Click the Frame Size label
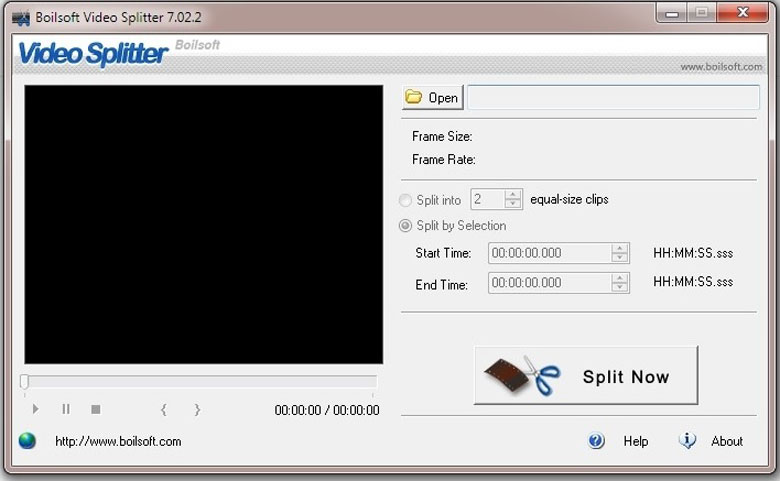The width and height of the screenshot is (780, 481). point(442,136)
